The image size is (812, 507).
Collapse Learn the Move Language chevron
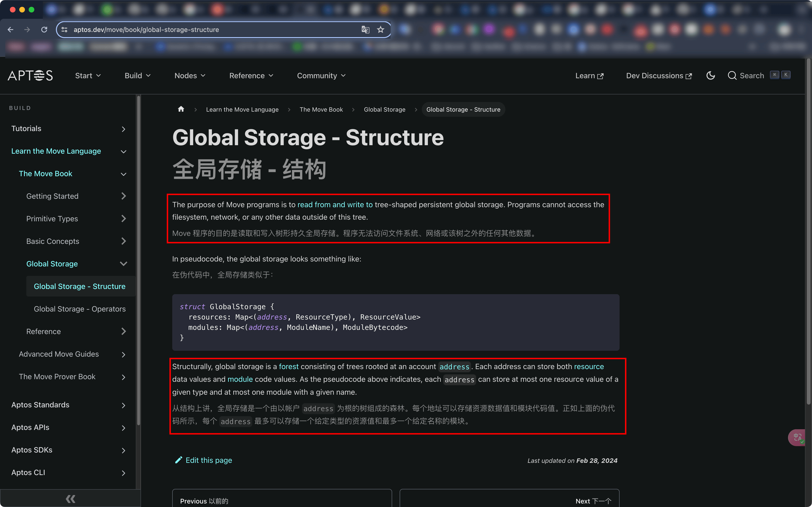123,152
